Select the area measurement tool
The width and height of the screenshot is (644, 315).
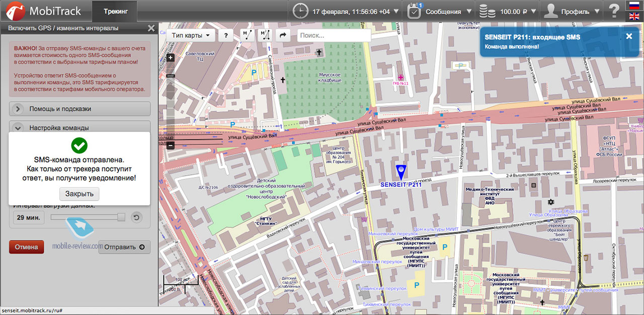[265, 35]
